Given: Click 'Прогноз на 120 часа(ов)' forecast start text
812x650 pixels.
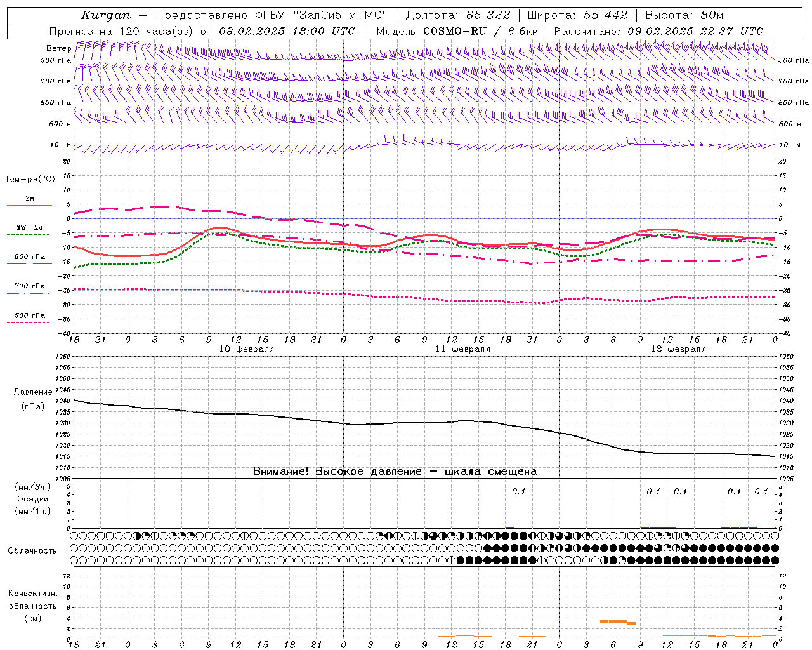Looking at the screenshot, I should (122, 31).
